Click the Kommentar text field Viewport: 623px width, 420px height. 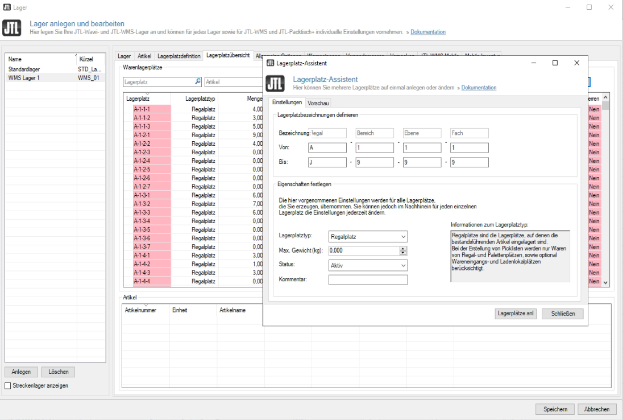tap(368, 280)
